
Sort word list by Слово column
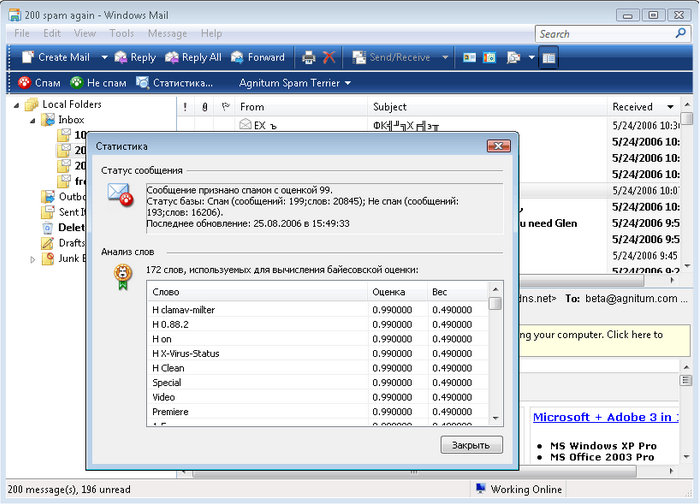click(257, 292)
